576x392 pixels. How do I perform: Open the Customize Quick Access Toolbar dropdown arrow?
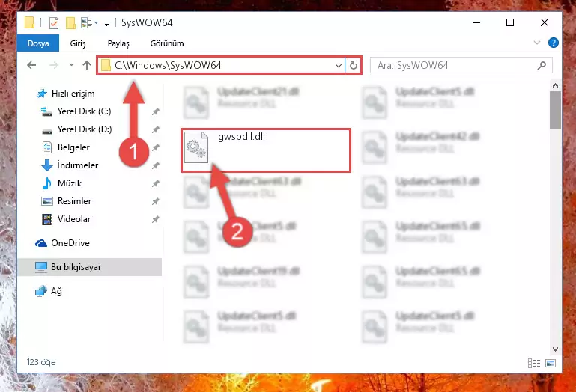tap(106, 24)
